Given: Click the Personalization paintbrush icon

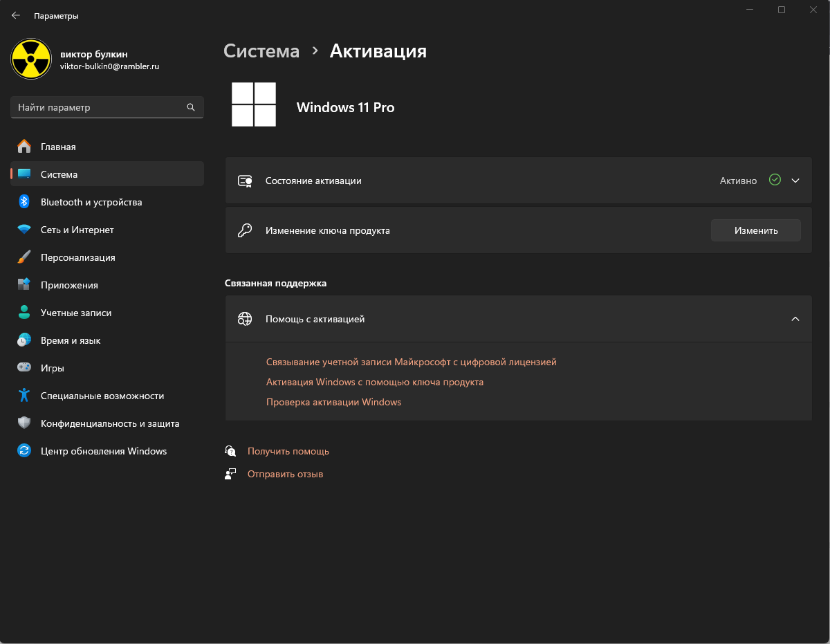Looking at the screenshot, I should point(24,257).
